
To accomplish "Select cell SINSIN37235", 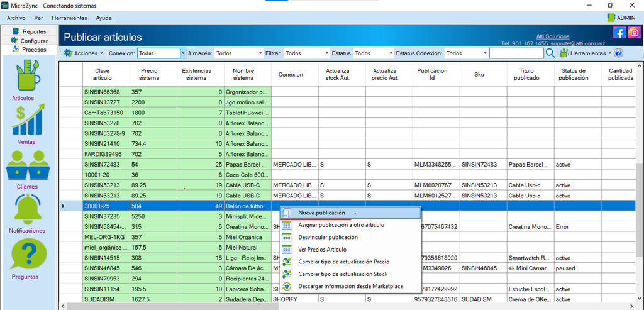I will coord(106,216).
